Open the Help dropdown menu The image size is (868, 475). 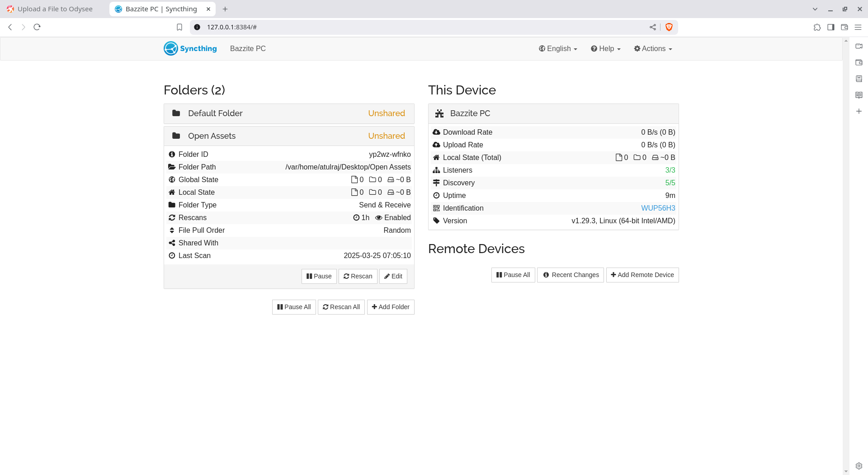point(606,48)
